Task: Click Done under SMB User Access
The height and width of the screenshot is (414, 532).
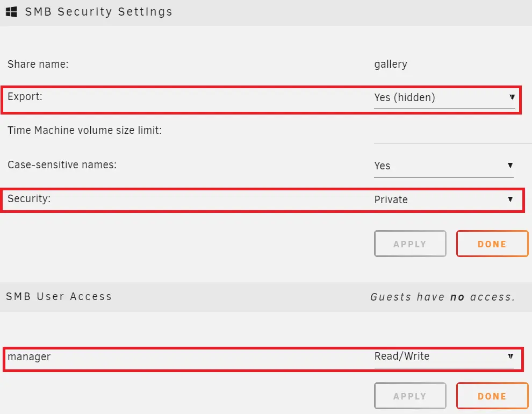Action: pos(492,396)
